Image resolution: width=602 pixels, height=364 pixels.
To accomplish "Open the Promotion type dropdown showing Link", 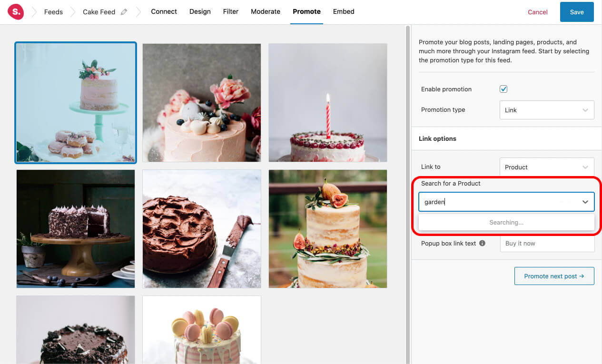I will coord(547,110).
